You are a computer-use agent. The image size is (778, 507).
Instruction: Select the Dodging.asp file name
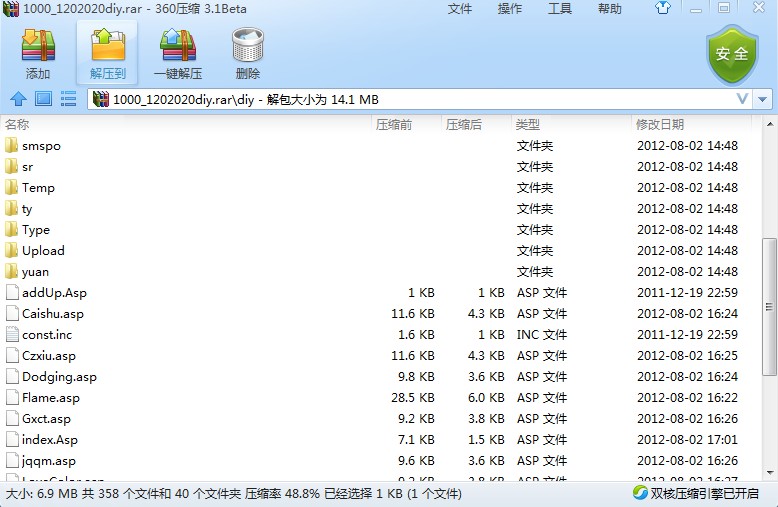pyautogui.click(x=59, y=377)
